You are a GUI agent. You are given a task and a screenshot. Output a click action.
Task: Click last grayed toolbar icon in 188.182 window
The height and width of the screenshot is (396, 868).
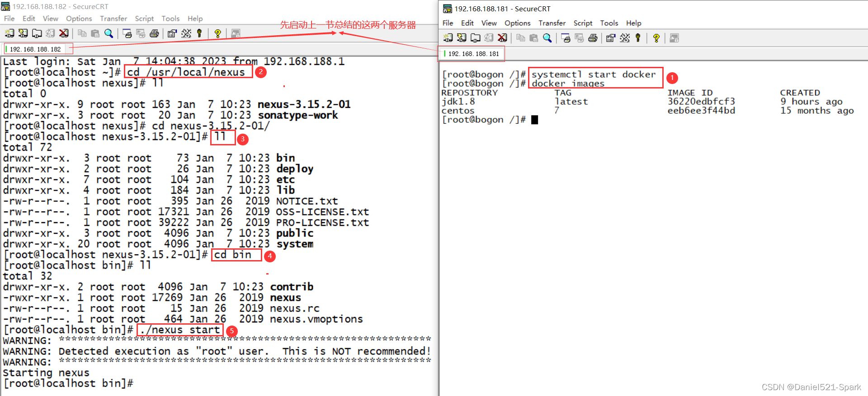click(x=236, y=33)
